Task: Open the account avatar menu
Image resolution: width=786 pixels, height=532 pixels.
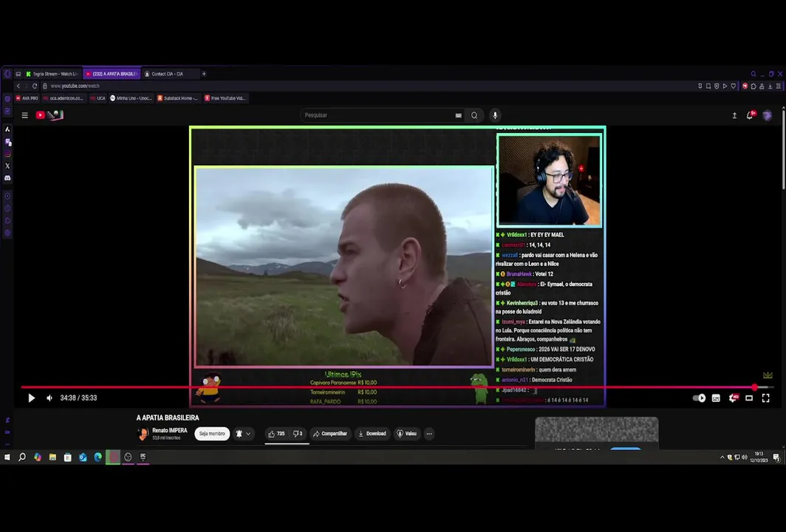Action: point(767,115)
